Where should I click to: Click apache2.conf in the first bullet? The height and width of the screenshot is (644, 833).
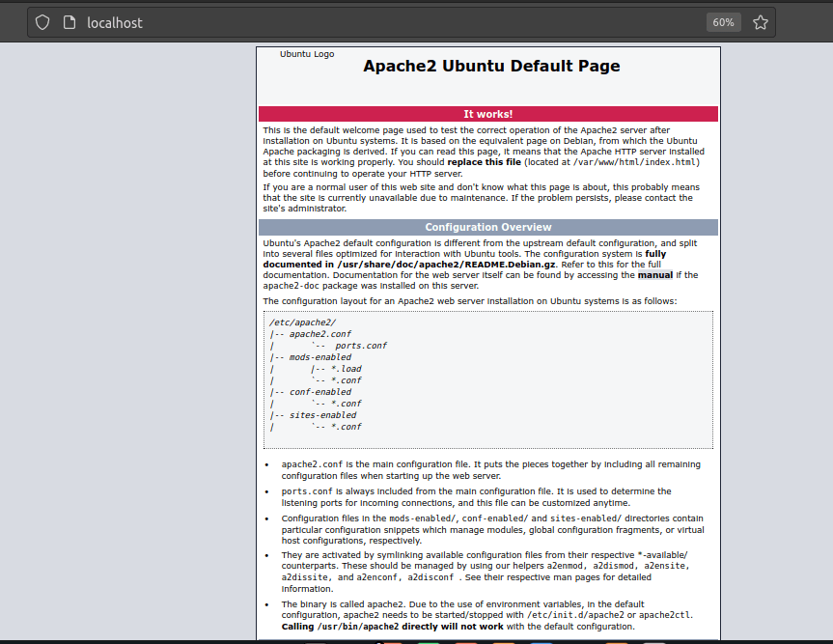312,464
